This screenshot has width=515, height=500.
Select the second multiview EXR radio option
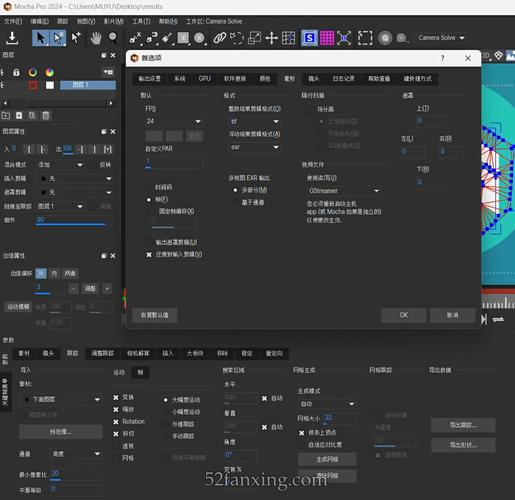[x=235, y=202]
